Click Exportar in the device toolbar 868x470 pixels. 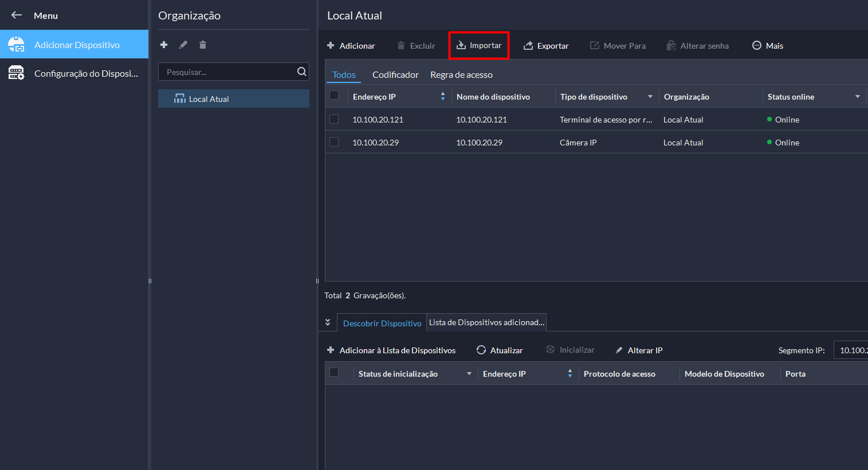[x=546, y=46]
